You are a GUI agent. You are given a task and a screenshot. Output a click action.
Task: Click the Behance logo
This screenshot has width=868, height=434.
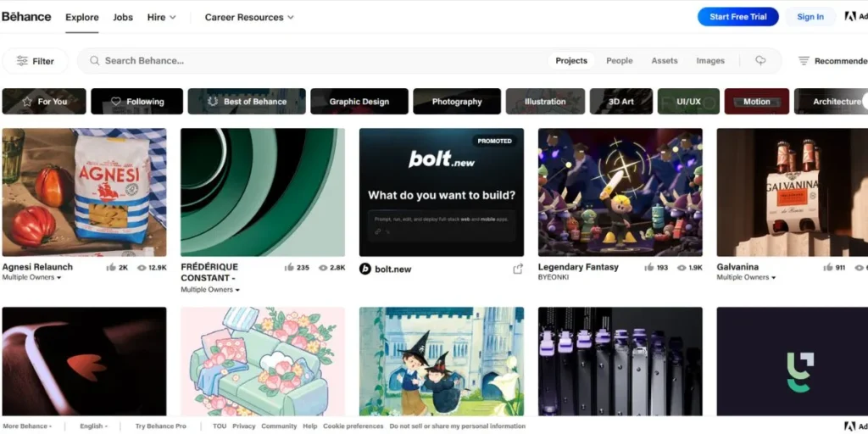tap(26, 17)
